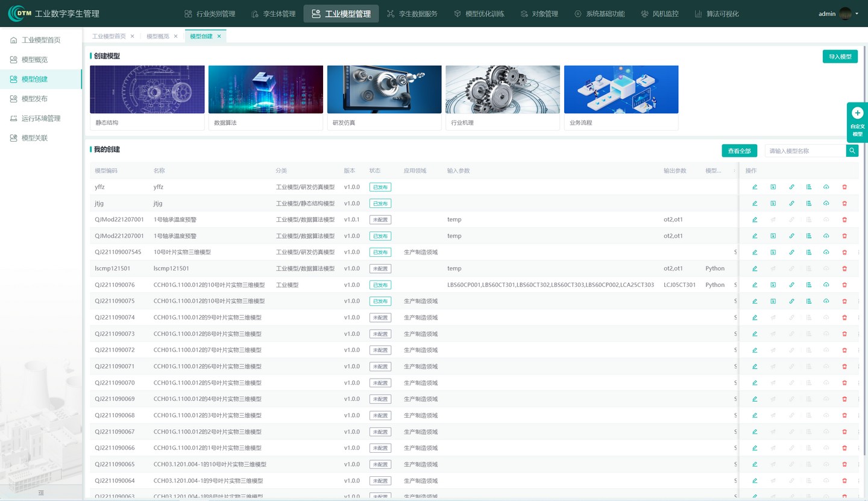Click the download-box icon for yffz row
Image resolution: width=868 pixels, height=501 pixels.
(773, 187)
